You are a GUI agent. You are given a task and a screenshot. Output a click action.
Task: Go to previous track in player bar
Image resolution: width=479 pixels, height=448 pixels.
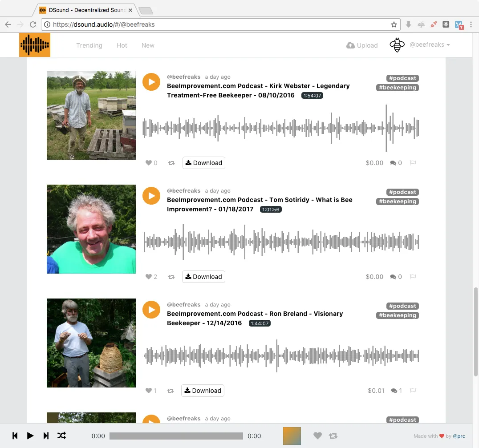(15, 436)
